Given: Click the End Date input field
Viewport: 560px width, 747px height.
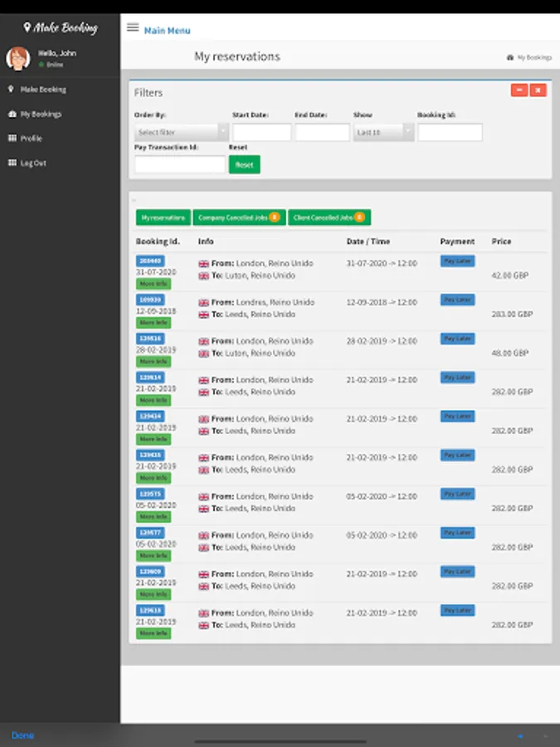Looking at the screenshot, I should (323, 132).
